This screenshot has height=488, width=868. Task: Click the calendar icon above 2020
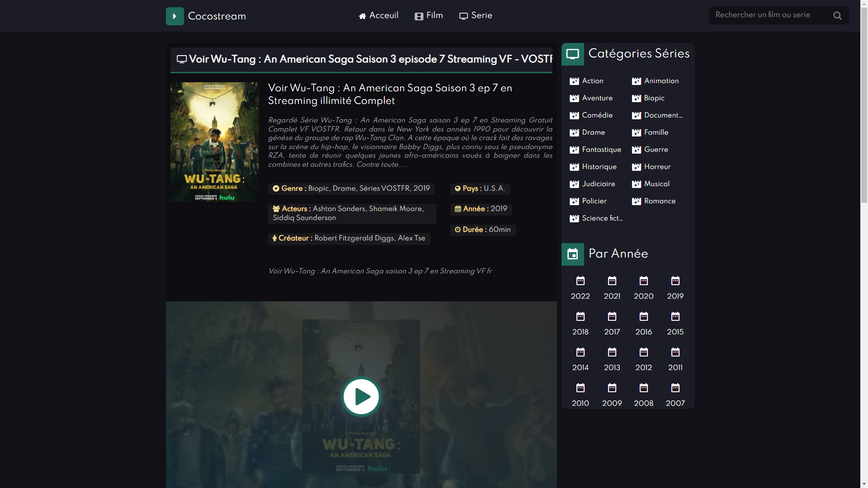[644, 281]
